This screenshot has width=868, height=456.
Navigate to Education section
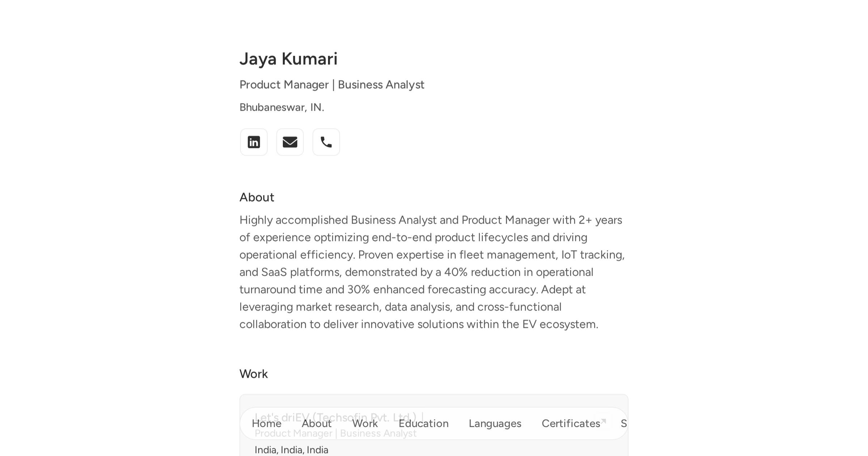424,423
